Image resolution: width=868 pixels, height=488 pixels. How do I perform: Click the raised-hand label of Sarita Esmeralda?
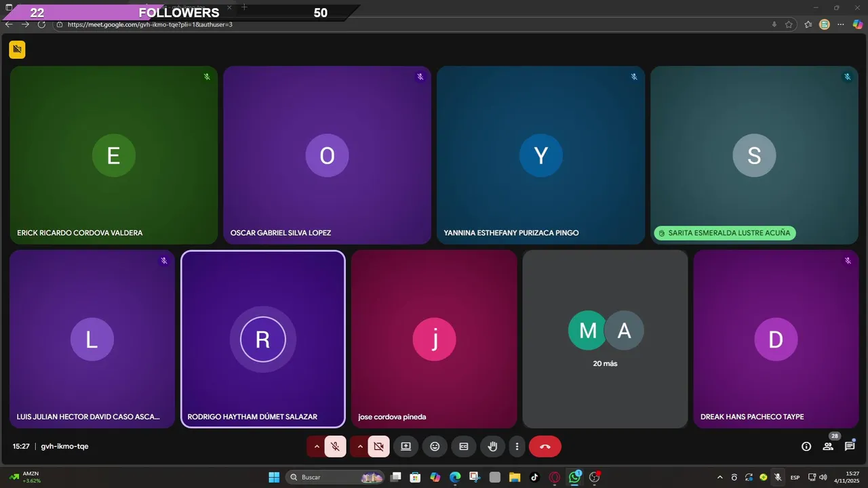coord(724,233)
